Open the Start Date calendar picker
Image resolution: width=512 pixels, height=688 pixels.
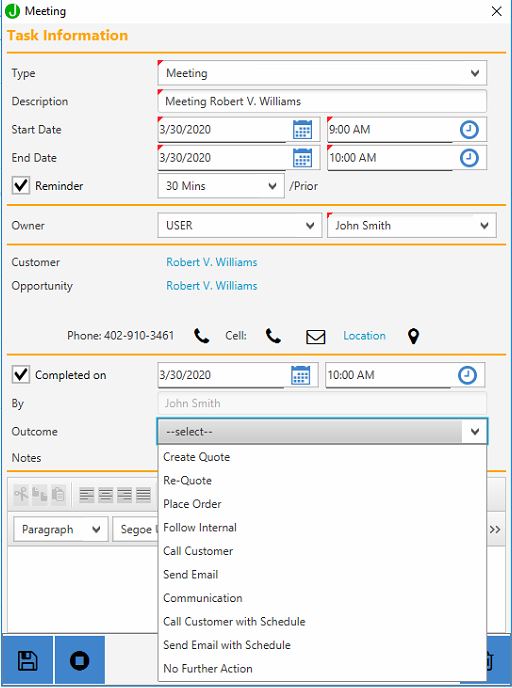[x=302, y=129]
